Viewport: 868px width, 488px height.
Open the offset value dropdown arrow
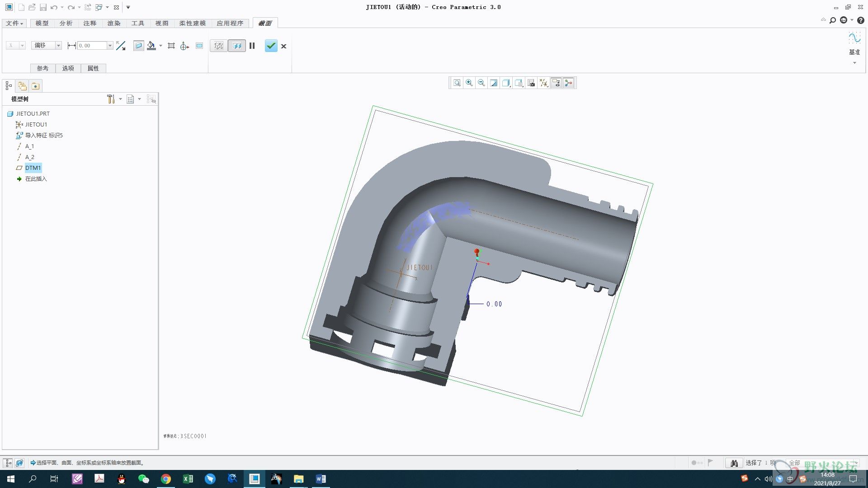(110, 46)
